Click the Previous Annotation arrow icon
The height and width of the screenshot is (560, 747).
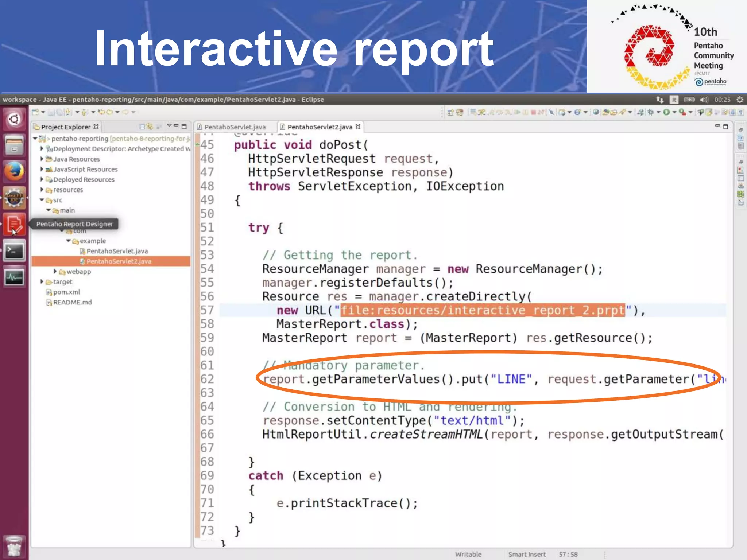(x=84, y=112)
